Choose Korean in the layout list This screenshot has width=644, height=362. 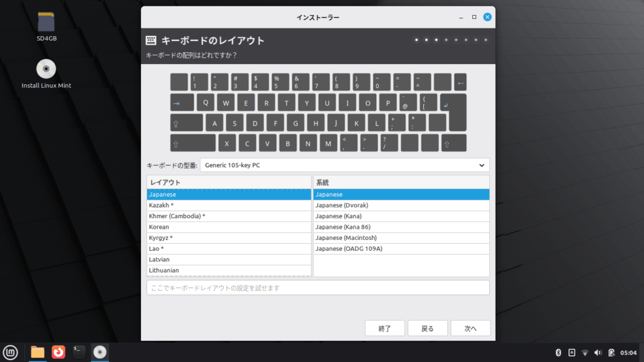coord(229,227)
